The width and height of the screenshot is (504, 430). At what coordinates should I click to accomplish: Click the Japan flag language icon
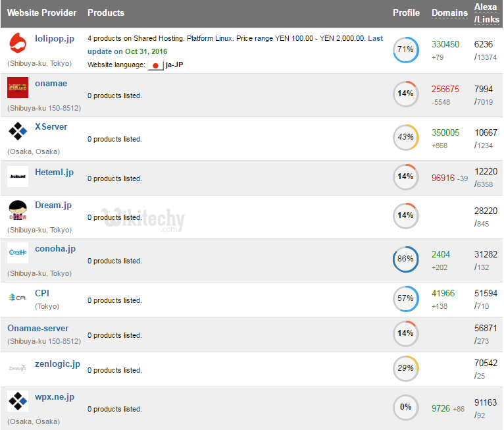[155, 65]
